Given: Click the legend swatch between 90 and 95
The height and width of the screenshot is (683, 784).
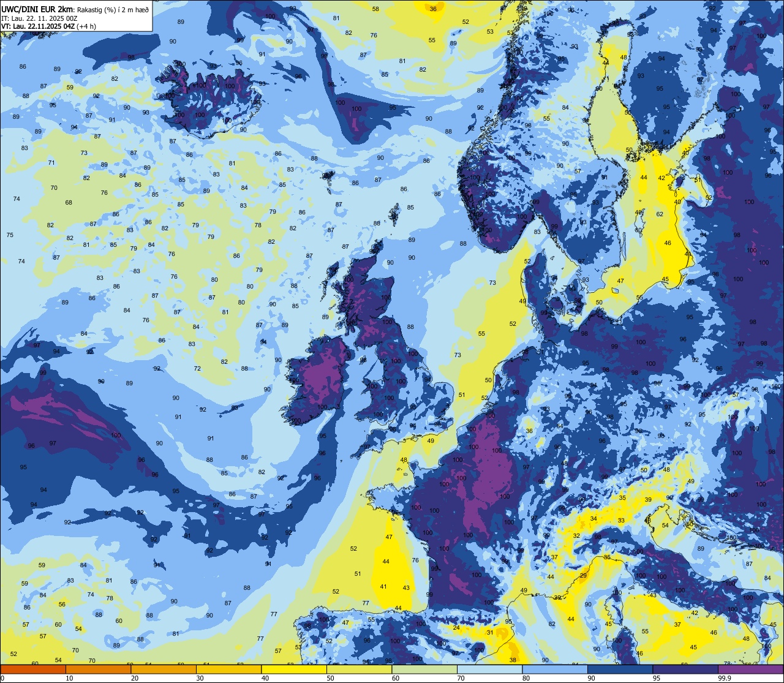Looking at the screenshot, I should pyautogui.click(x=620, y=669).
